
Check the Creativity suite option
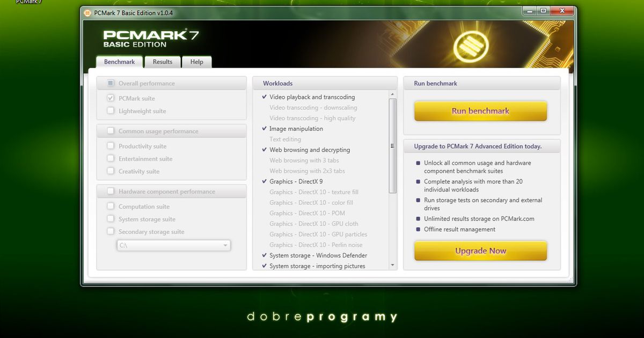(x=111, y=171)
